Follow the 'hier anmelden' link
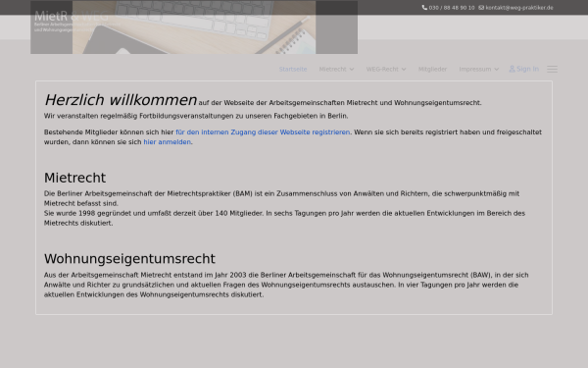 pos(168,142)
